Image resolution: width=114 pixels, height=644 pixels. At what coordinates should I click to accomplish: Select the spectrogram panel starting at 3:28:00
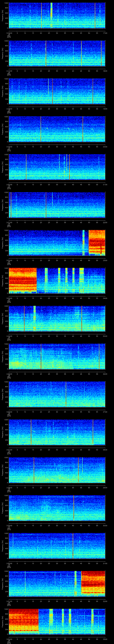57,470
